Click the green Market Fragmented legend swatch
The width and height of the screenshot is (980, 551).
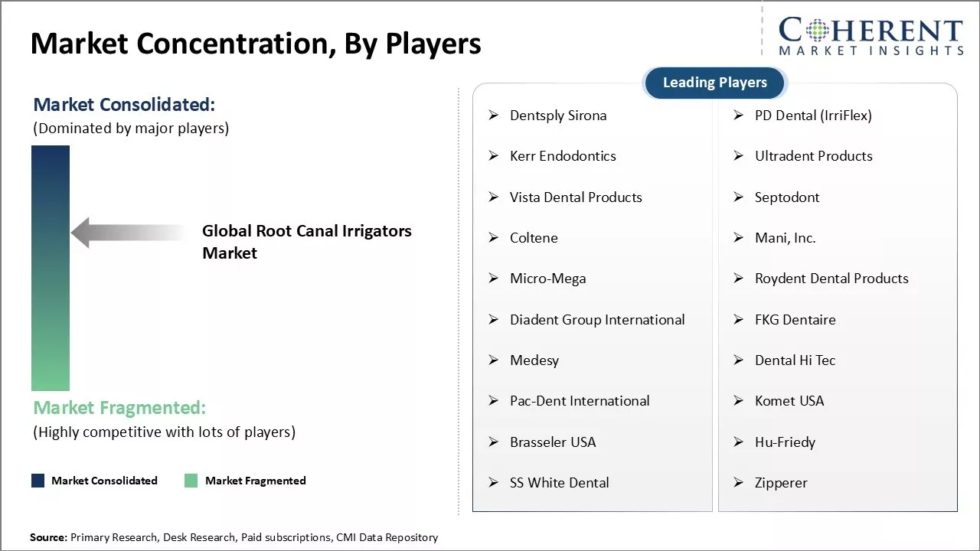(x=191, y=481)
